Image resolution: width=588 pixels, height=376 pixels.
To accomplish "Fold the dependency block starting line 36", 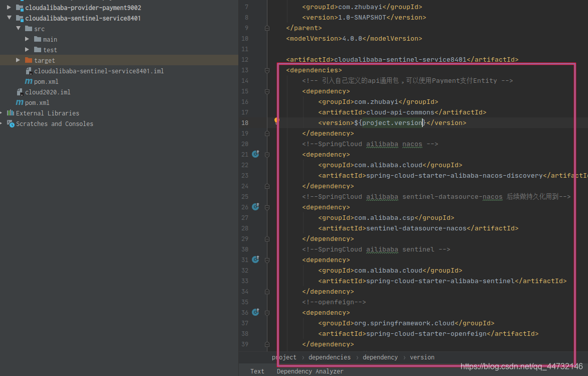I will (x=267, y=313).
